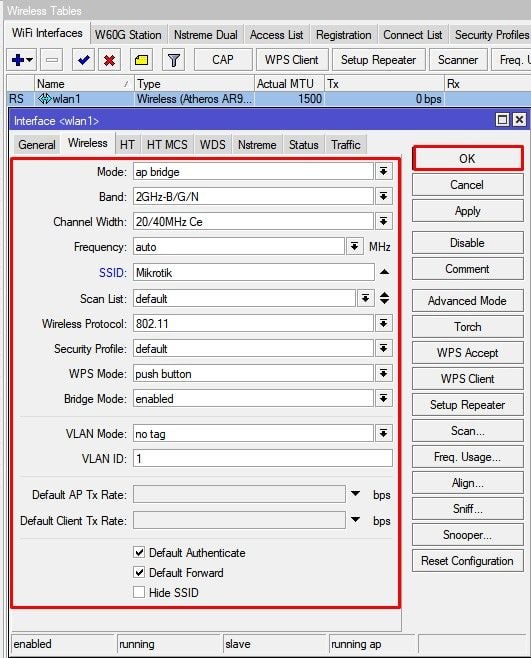531x658 pixels.
Task: Expand the Default AP Tx Rate field arrow
Action: pos(356,494)
